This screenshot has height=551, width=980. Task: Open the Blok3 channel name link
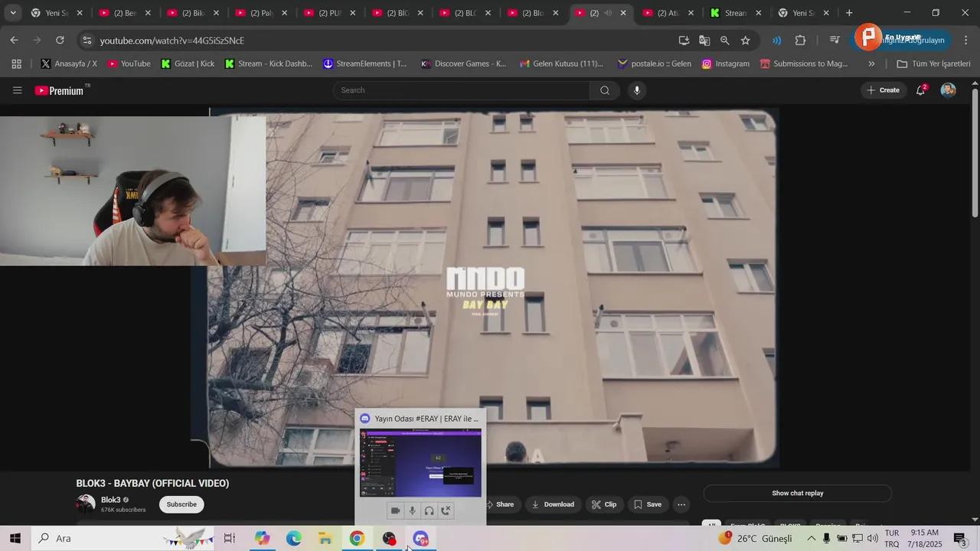(x=111, y=500)
